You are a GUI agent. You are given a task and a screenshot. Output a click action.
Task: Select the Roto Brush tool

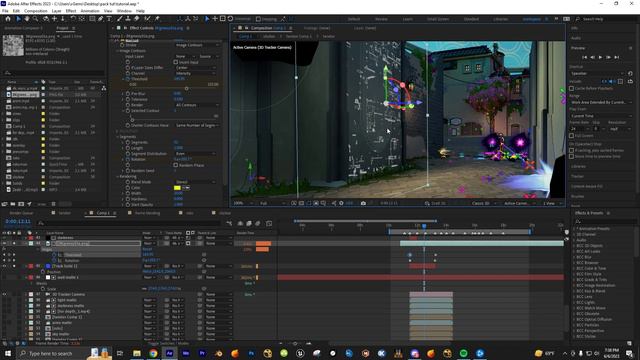click(x=147, y=19)
